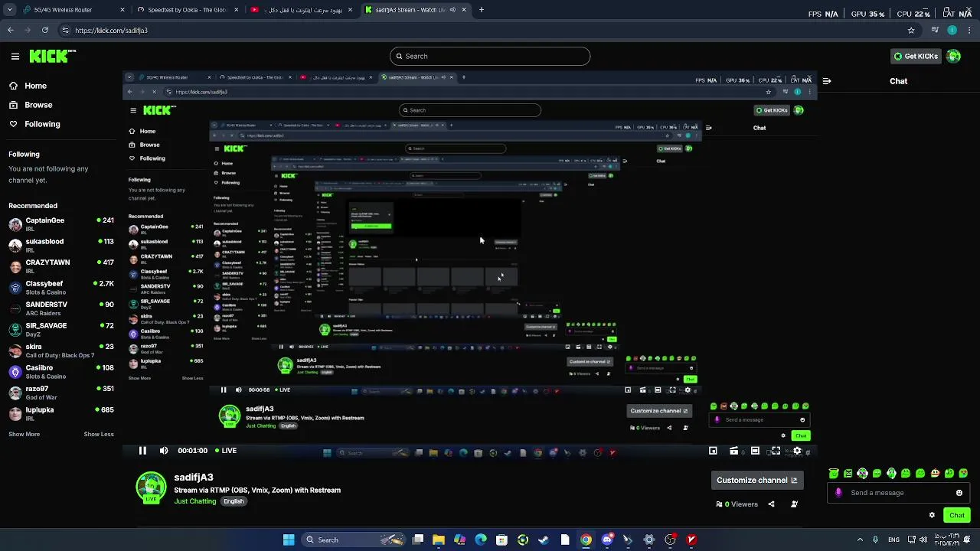Show hidden system tray icons chevron

pyautogui.click(x=860, y=540)
